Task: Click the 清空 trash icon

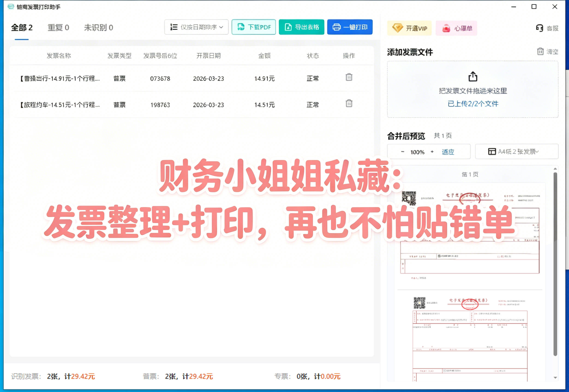Action: (540, 51)
